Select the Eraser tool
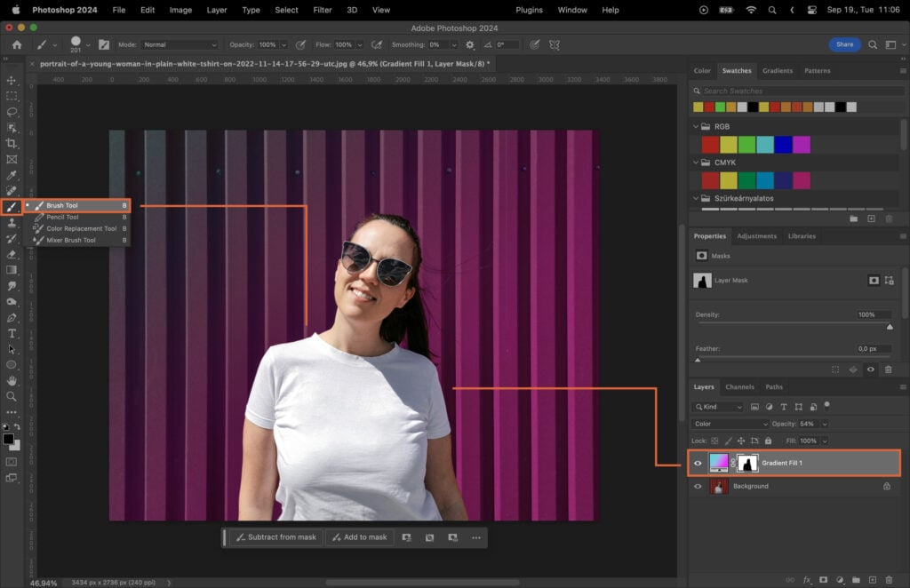 12,253
